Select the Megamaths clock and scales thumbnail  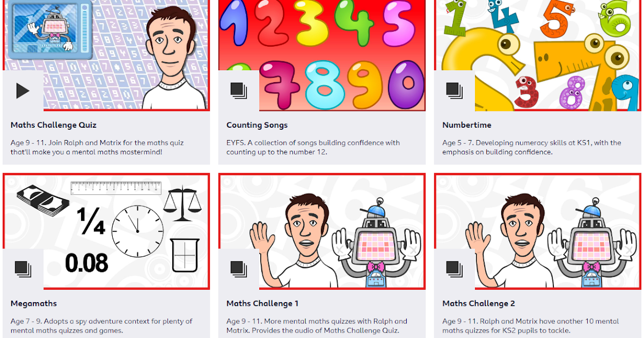coord(106,231)
